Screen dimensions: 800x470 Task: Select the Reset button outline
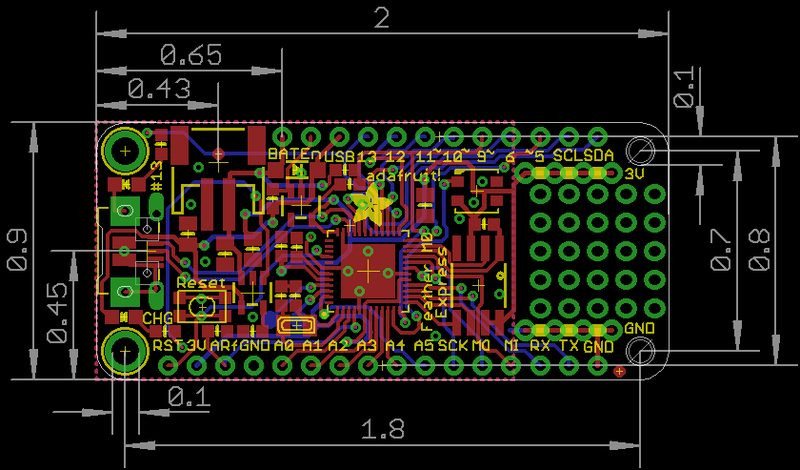click(x=202, y=305)
